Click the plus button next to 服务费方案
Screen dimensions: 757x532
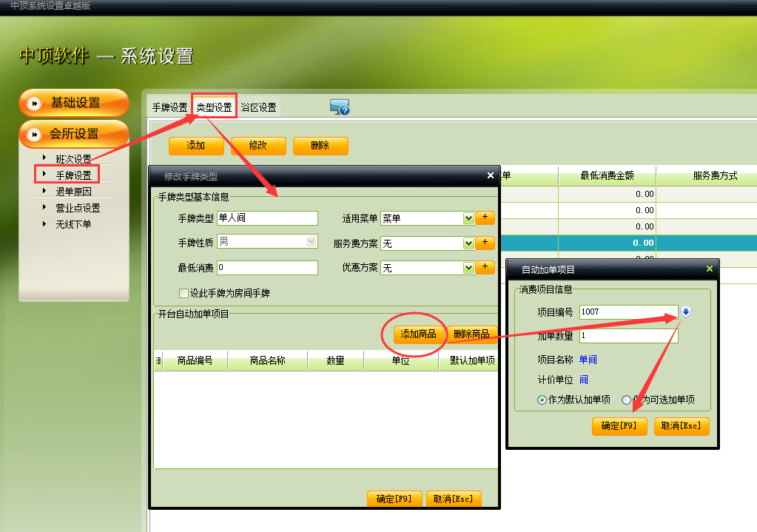485,243
